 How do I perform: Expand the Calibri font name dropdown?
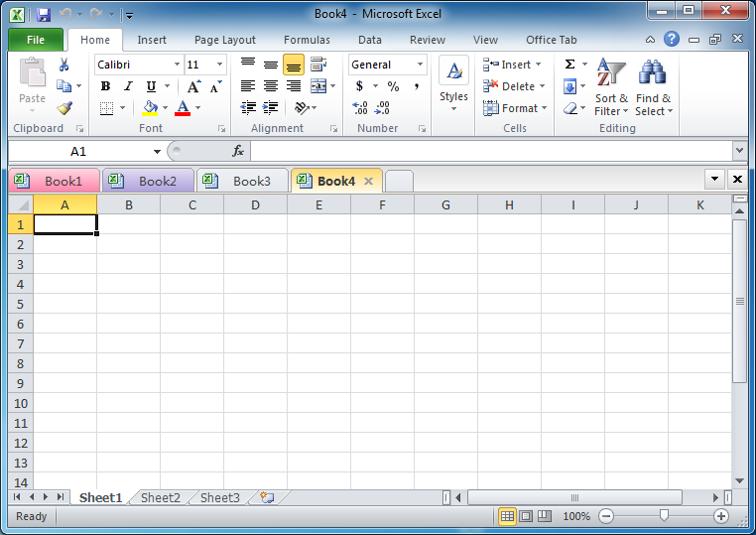pyautogui.click(x=177, y=65)
